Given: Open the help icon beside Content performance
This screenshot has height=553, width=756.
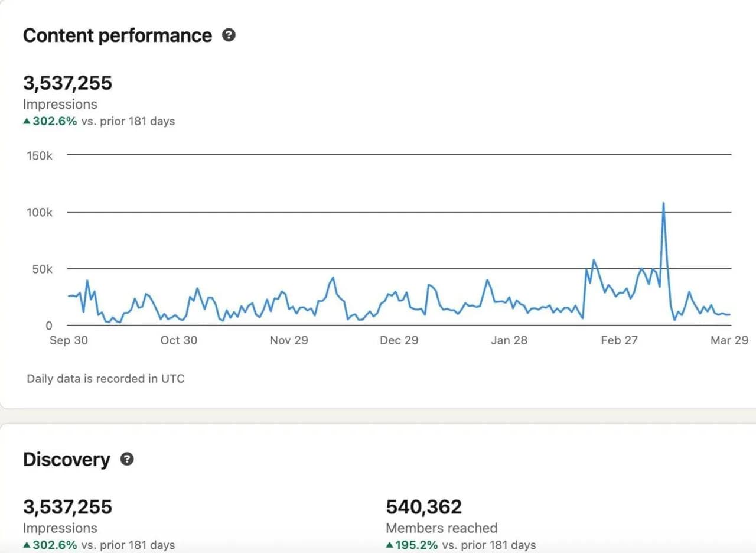Looking at the screenshot, I should 229,35.
